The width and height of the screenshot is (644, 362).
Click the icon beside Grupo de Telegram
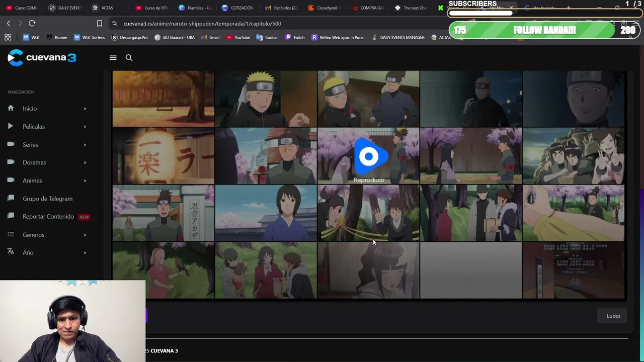coord(11,199)
